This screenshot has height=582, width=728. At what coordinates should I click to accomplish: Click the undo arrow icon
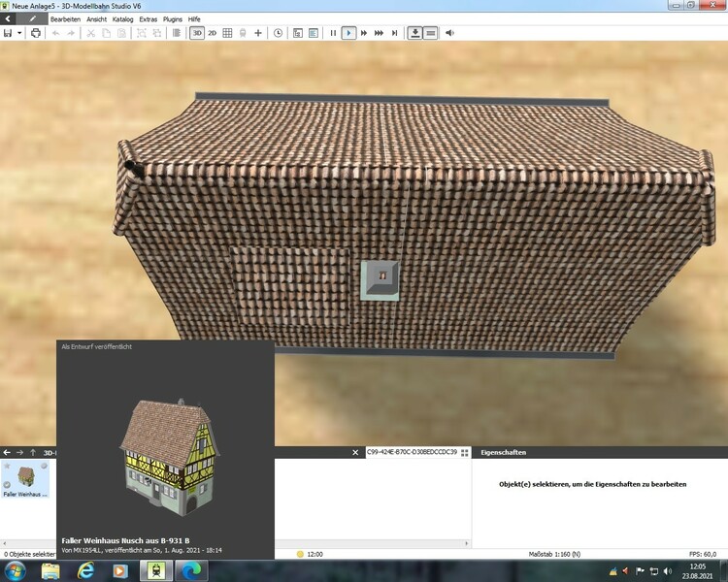pos(55,33)
